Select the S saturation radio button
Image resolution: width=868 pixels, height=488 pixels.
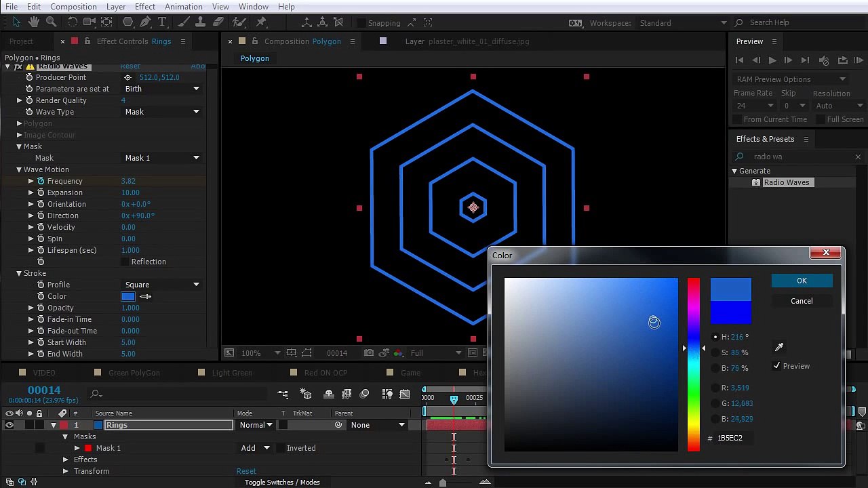715,352
